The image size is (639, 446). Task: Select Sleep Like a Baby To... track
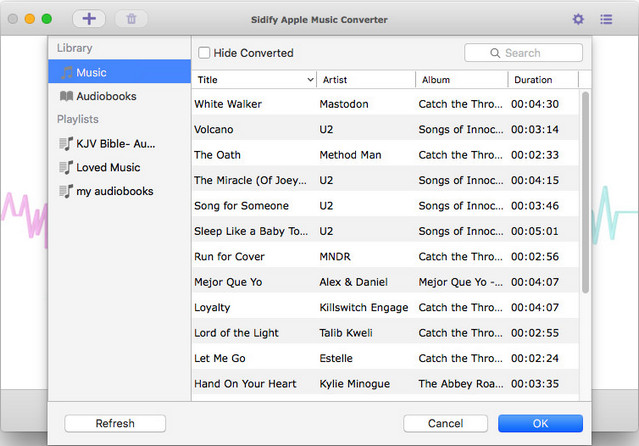point(251,231)
